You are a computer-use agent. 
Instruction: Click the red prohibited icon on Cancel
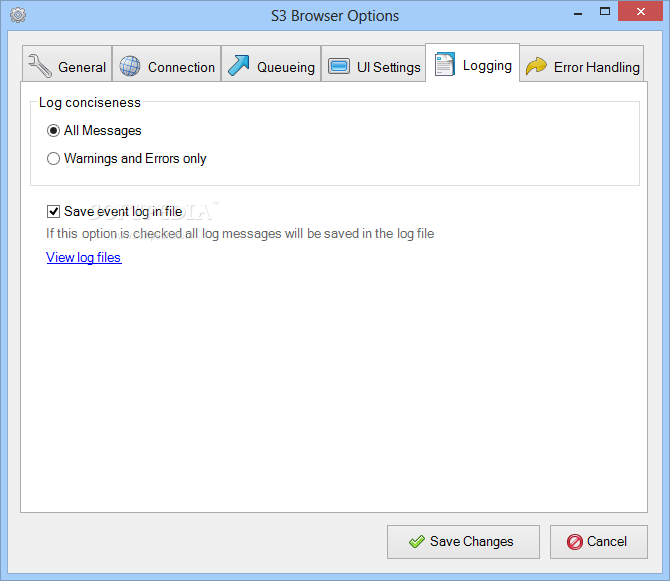point(575,542)
